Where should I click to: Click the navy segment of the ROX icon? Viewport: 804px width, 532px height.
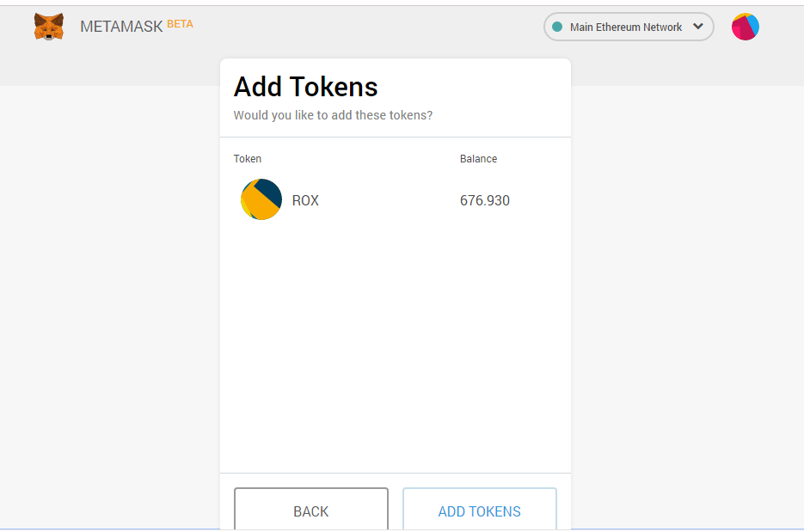pos(271,191)
